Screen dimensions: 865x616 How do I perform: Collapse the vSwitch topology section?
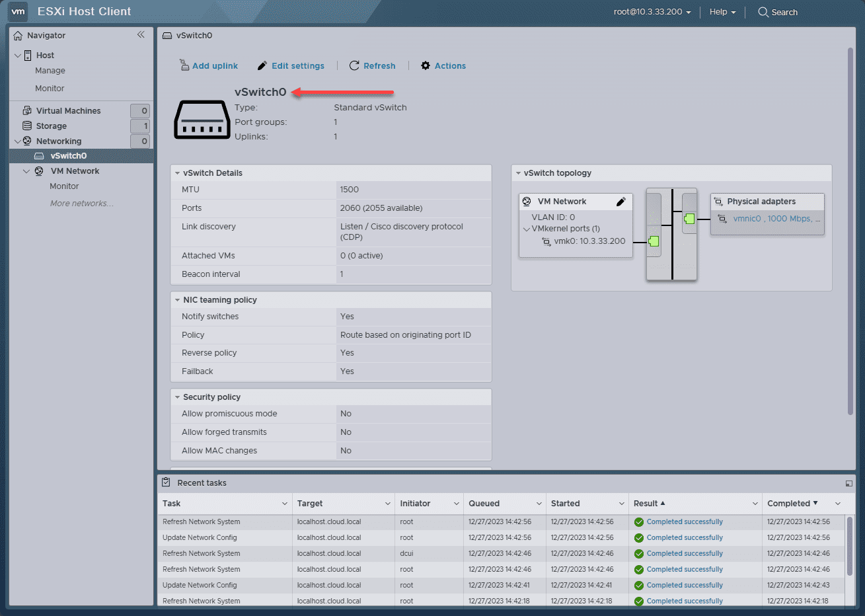coord(518,173)
